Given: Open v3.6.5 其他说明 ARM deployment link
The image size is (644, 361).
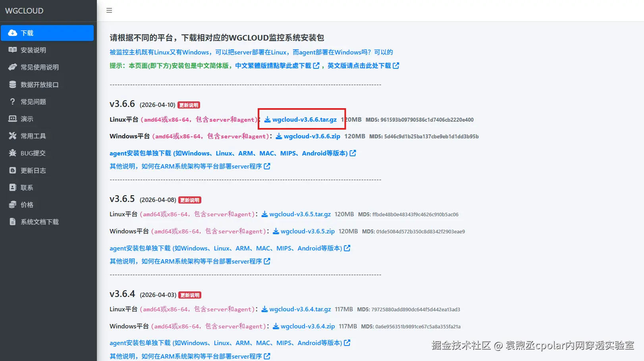Looking at the screenshot, I should click(x=190, y=261).
